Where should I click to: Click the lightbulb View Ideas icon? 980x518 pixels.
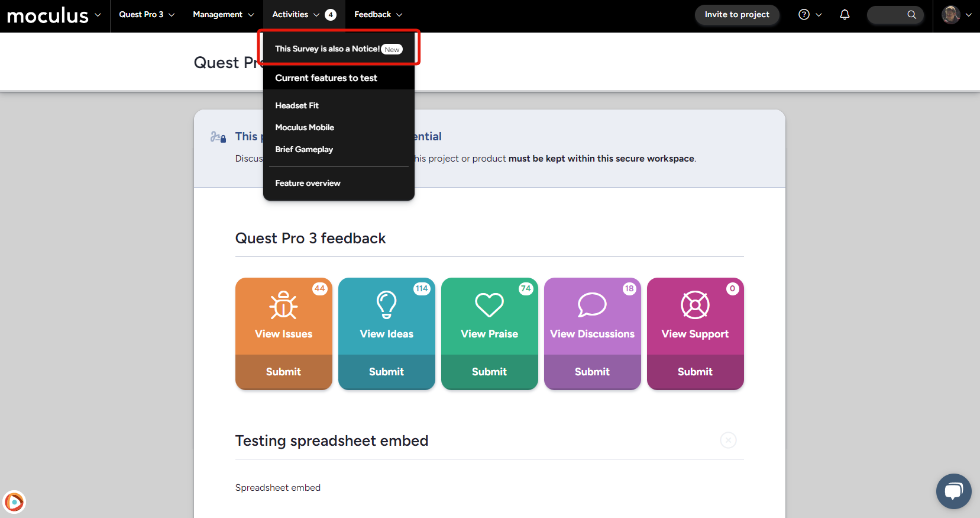(386, 305)
